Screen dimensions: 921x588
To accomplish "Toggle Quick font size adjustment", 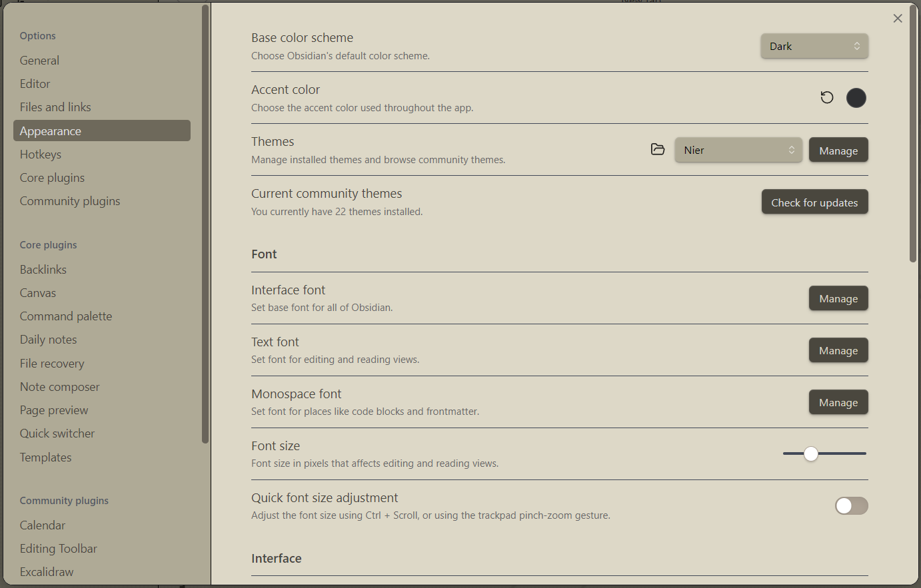I will click(852, 506).
